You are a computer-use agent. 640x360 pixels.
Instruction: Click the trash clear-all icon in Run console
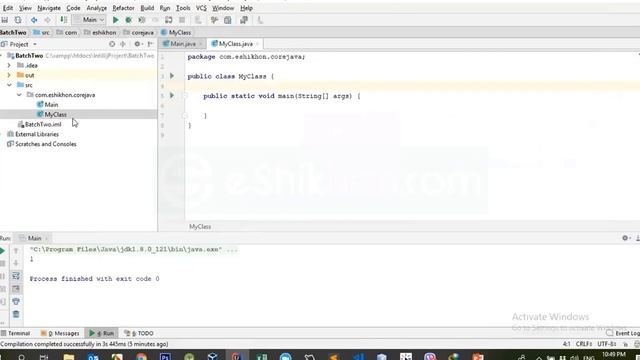click(x=16, y=314)
